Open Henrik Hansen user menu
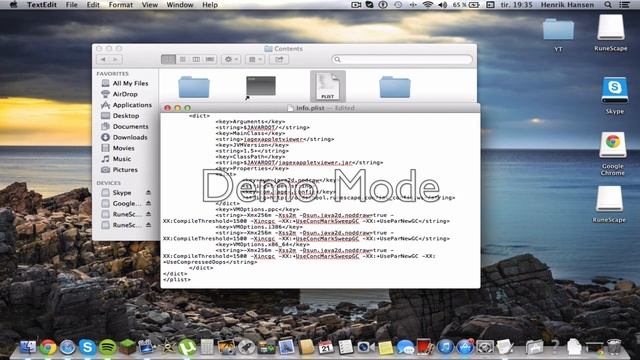Image resolution: width=640 pixels, height=360 pixels. pyautogui.click(x=567, y=5)
